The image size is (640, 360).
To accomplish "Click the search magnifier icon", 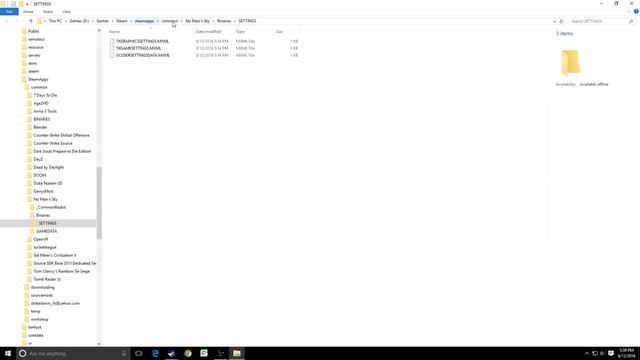I will coord(631,21).
